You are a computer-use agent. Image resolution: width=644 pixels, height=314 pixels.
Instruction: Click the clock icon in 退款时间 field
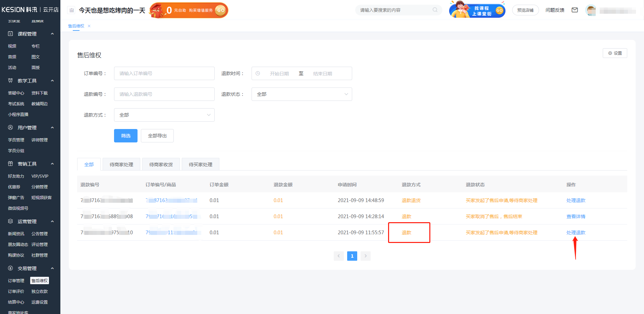pos(258,73)
